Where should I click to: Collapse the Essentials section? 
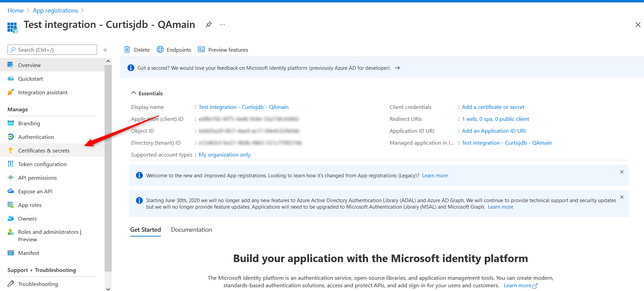[x=134, y=93]
